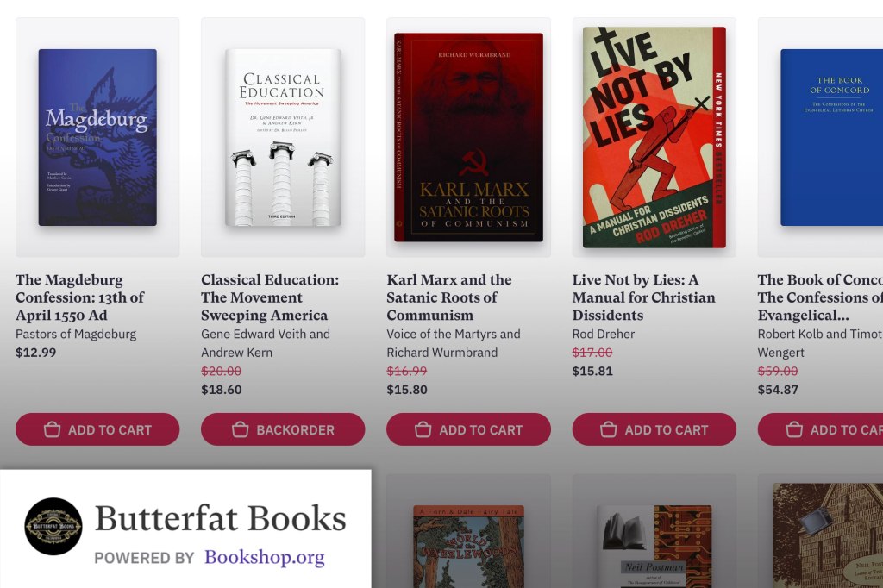View Karl Marx red book cover

468,137
